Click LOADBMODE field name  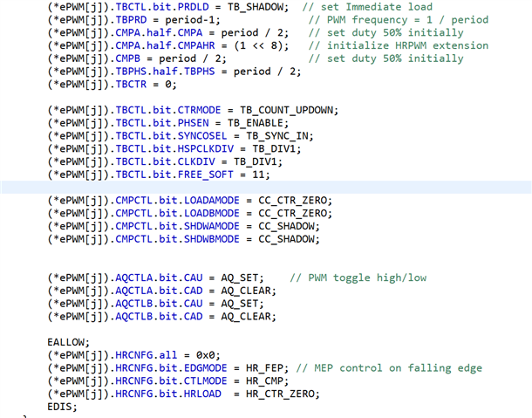(x=212, y=214)
